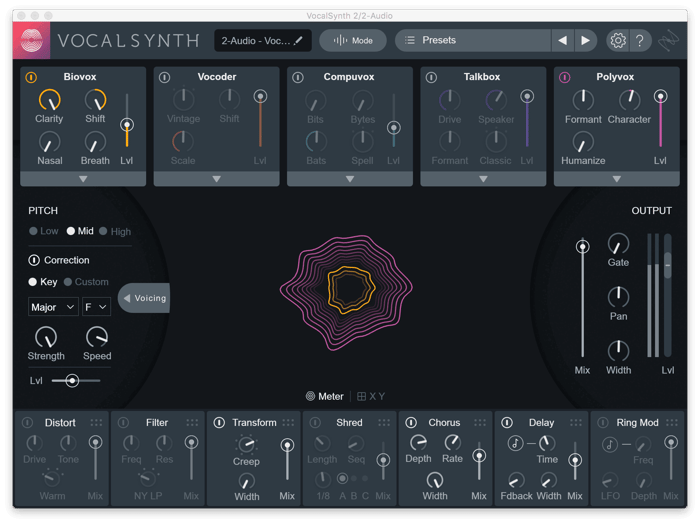Click the Transform Creep knob
700x524 pixels.
click(x=246, y=444)
